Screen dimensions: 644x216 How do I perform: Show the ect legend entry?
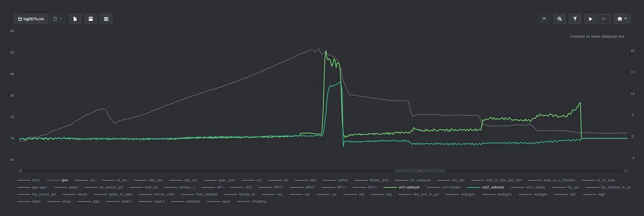point(251,180)
